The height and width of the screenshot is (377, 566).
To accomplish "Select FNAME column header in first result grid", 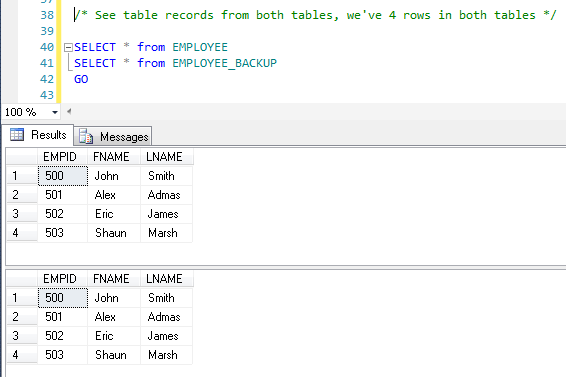I will point(114,157).
